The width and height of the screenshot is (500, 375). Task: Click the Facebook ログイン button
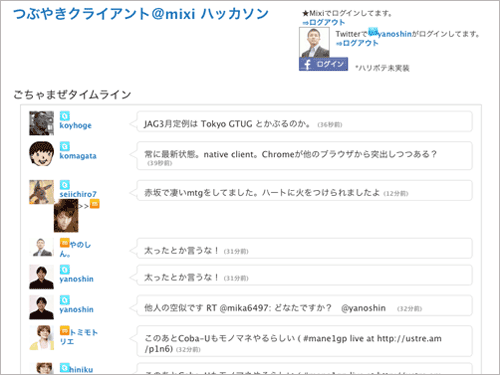coord(323,64)
